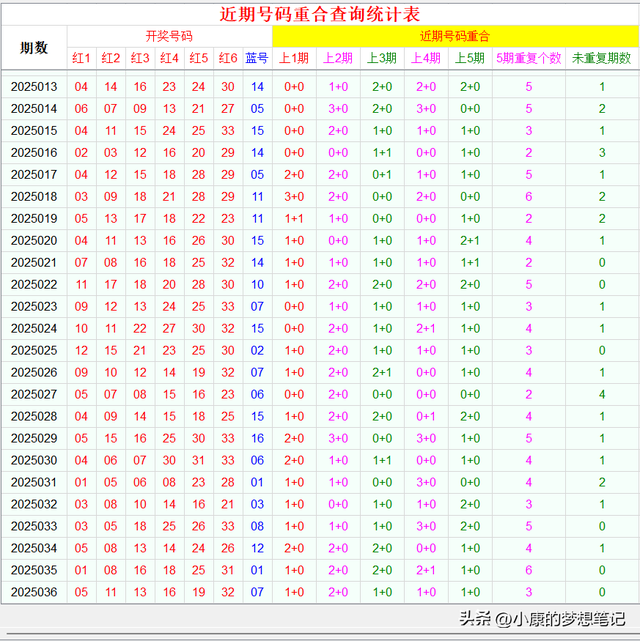The image size is (640, 641).
Task: Click blue number 14 in row 2025013
Action: pos(257,87)
